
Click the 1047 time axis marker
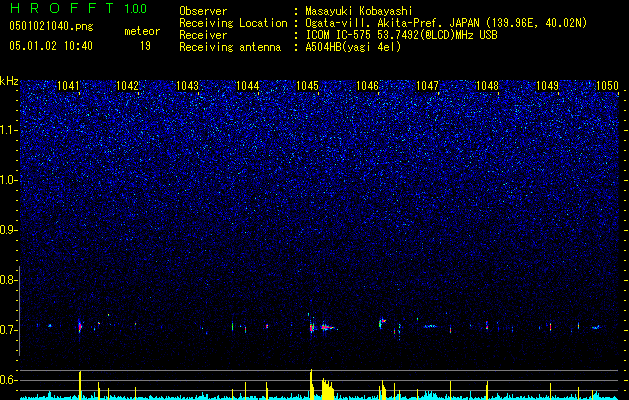click(x=428, y=86)
